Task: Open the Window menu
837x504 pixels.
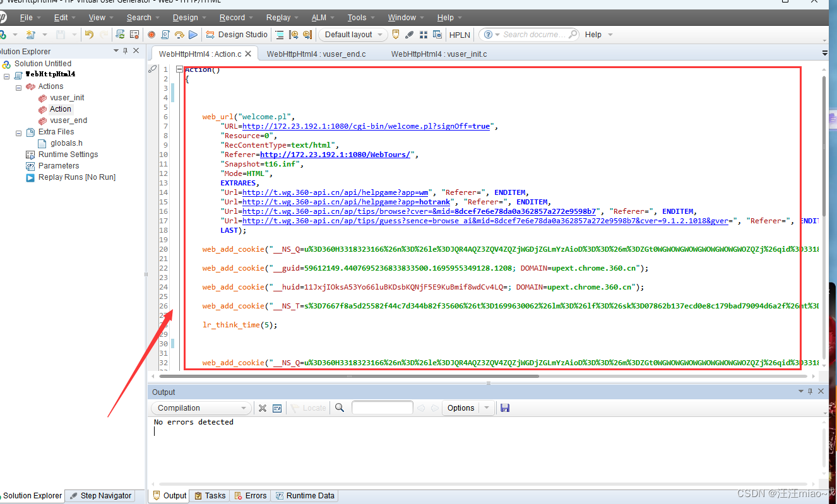Action: click(x=406, y=18)
